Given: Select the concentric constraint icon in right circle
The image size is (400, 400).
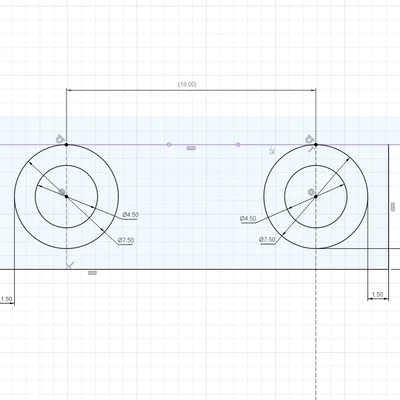Looking at the screenshot, I should [311, 192].
